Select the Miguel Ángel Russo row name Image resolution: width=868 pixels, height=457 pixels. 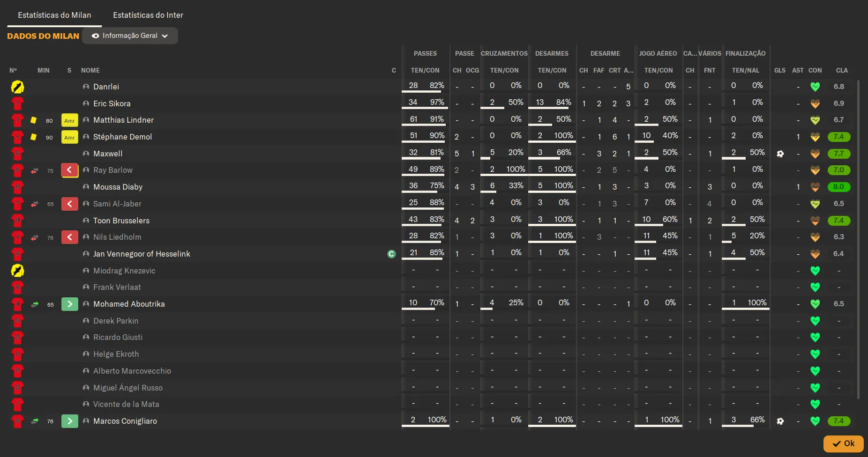(128, 388)
